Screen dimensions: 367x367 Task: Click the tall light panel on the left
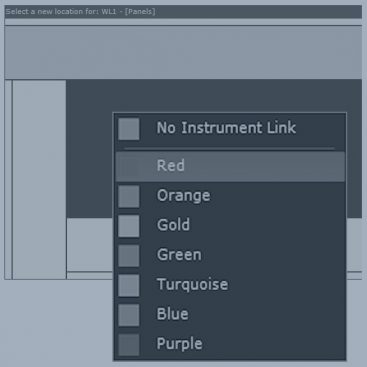coord(39,179)
